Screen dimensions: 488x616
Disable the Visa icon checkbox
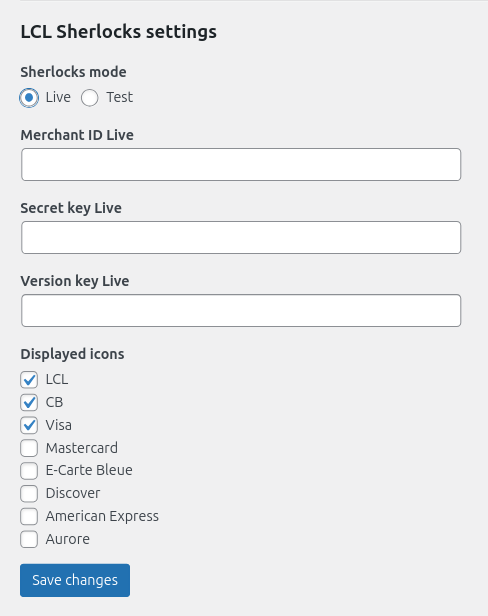pos(29,425)
